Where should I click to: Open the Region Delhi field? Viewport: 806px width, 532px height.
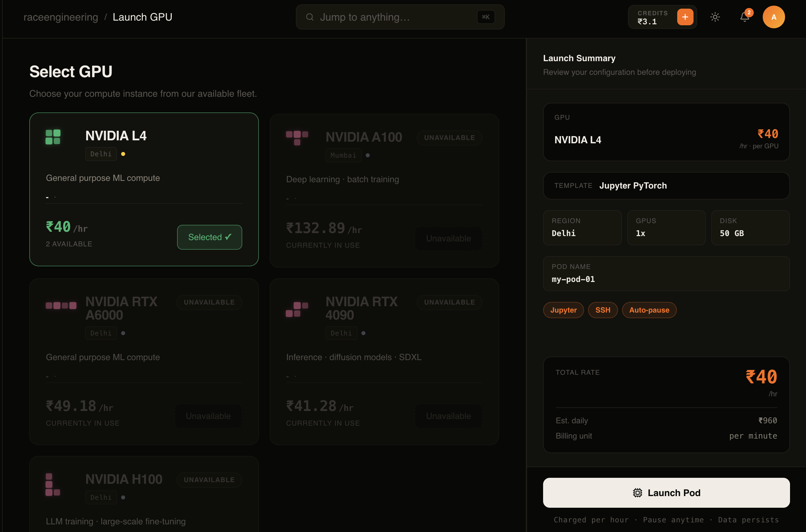point(582,228)
